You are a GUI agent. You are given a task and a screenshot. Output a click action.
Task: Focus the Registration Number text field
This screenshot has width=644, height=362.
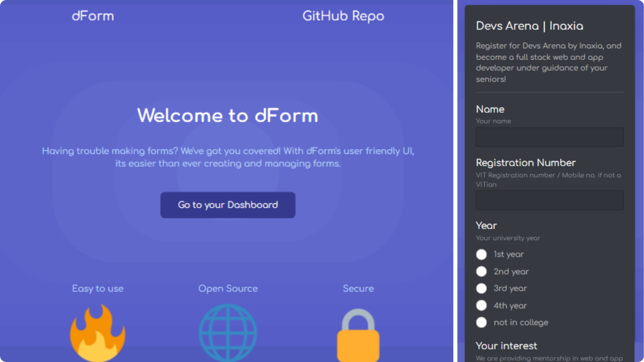[x=549, y=200]
